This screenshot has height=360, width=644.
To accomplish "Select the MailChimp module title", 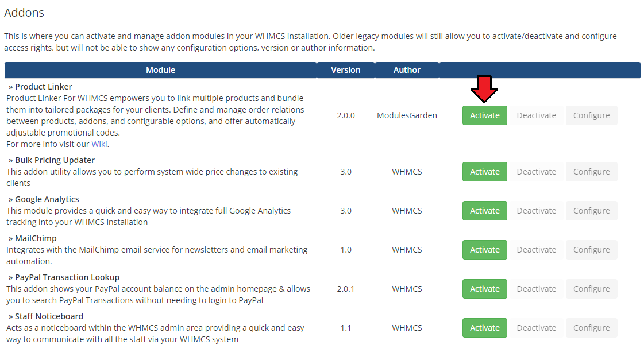I will 36,238.
